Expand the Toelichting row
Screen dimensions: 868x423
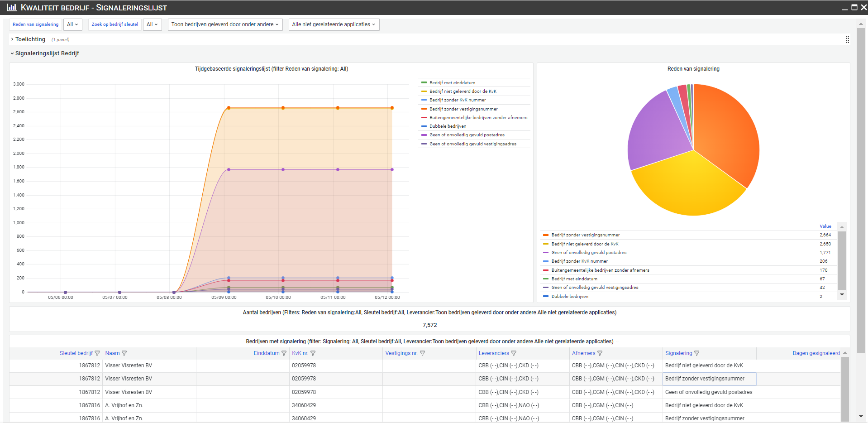coord(30,39)
